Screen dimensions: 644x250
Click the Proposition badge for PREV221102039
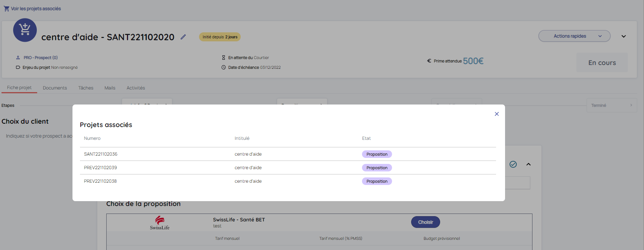[x=377, y=168]
